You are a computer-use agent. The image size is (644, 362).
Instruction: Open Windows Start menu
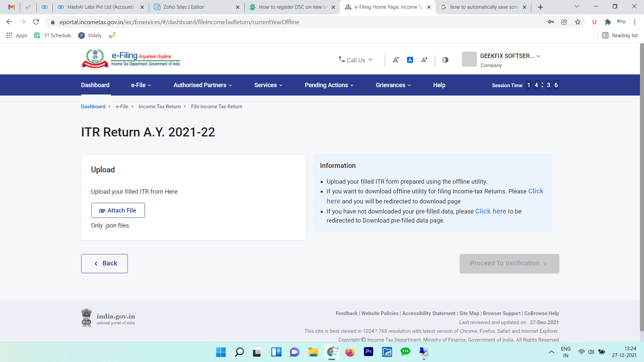221,352
